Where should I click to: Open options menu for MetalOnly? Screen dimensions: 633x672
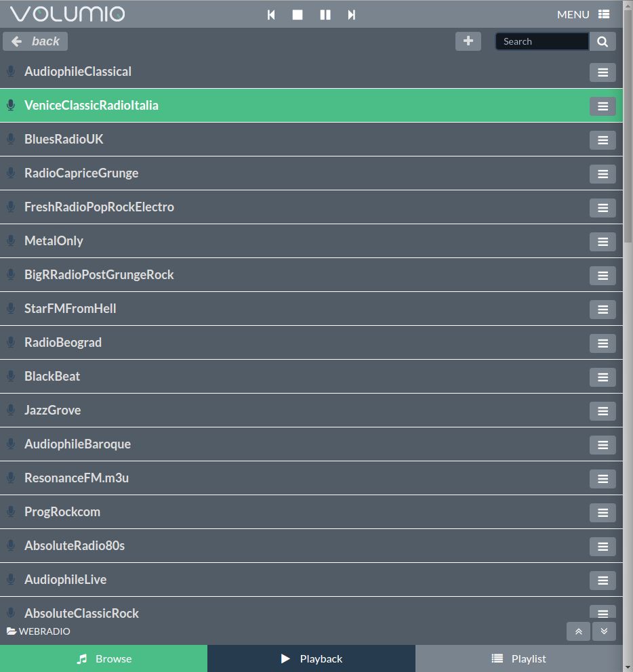pos(603,242)
